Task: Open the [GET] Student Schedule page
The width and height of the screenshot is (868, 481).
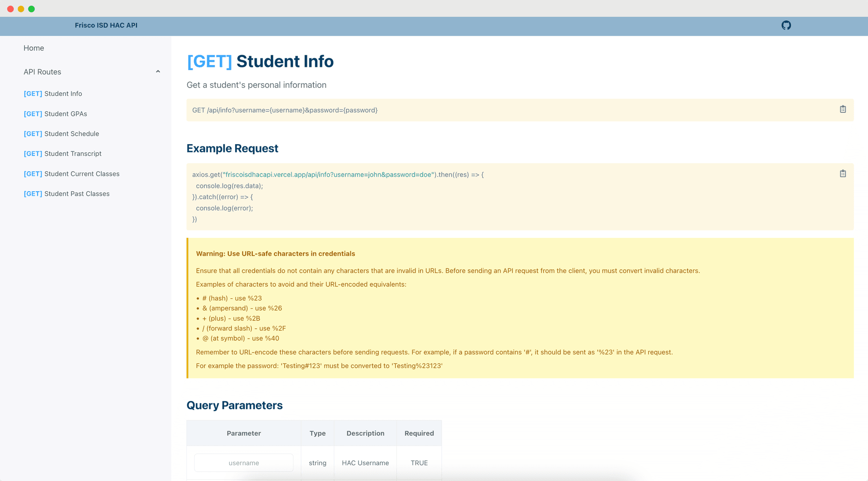Action: 61,133
